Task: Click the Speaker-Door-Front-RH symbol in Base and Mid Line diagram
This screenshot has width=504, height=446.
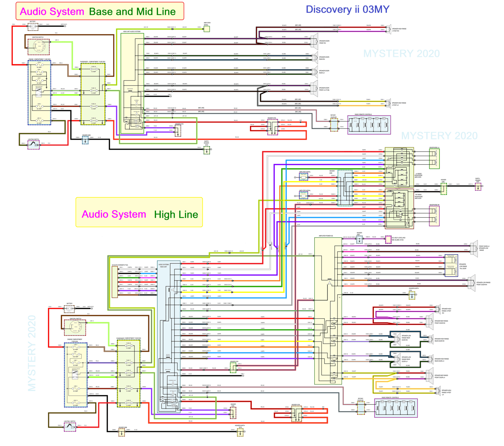Action: (x=314, y=41)
